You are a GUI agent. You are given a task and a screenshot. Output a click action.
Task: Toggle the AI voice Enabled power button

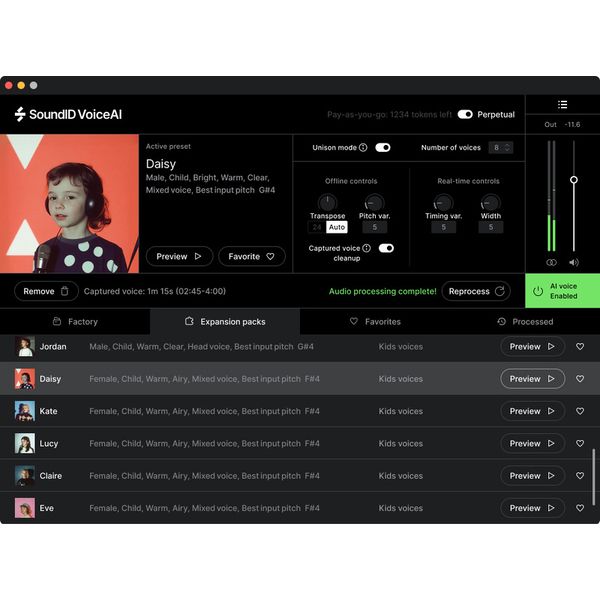click(562, 291)
